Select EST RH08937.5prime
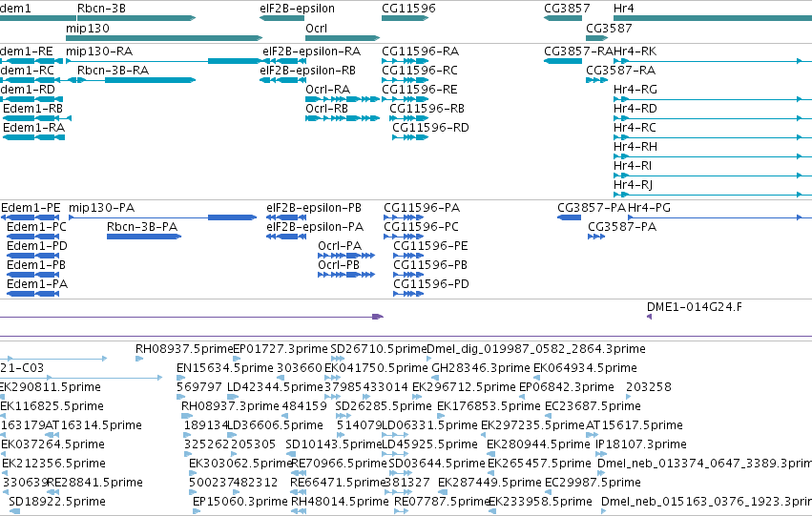The image size is (812, 516). tap(184, 349)
